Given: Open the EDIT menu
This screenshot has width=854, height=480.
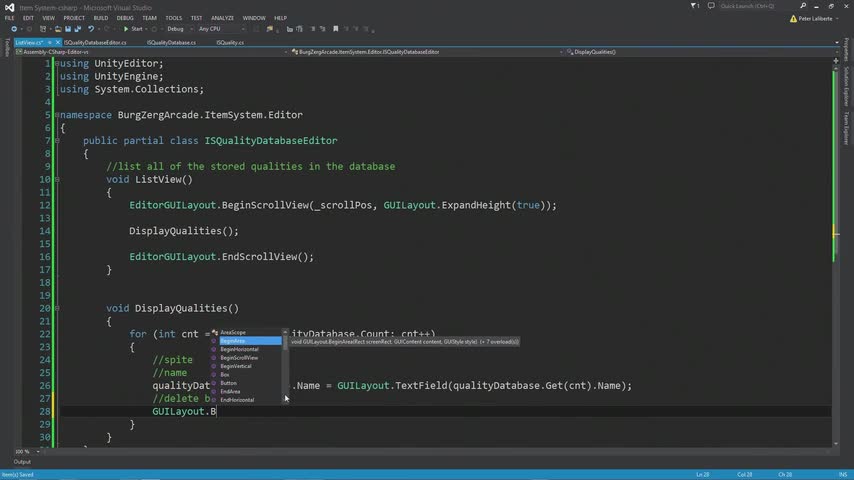Looking at the screenshot, I should pyautogui.click(x=28, y=18).
